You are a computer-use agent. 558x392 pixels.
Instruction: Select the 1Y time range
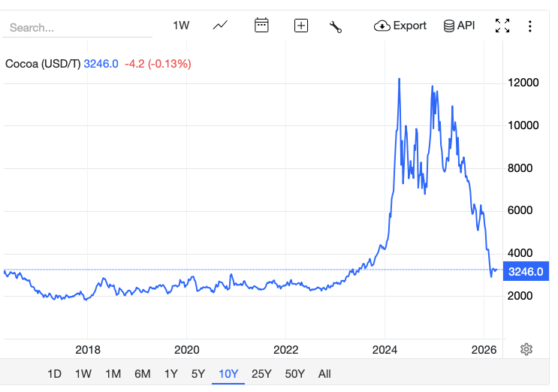click(170, 374)
